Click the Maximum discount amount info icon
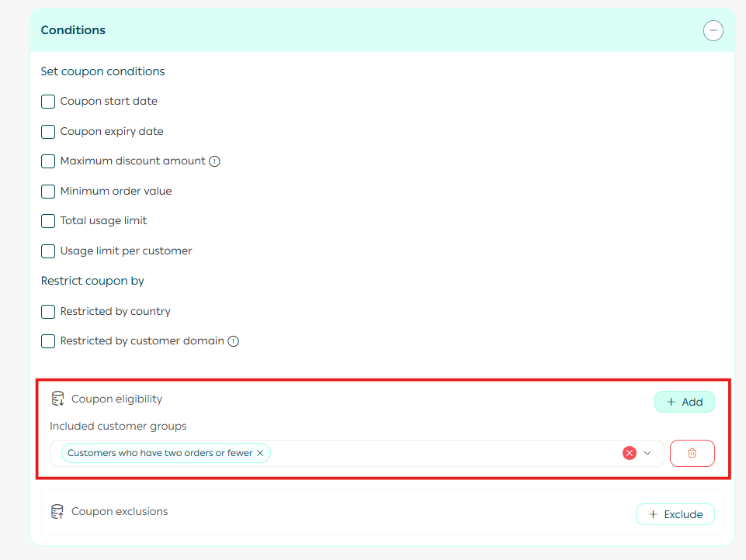Image resolution: width=746 pixels, height=560 pixels. 215,161
